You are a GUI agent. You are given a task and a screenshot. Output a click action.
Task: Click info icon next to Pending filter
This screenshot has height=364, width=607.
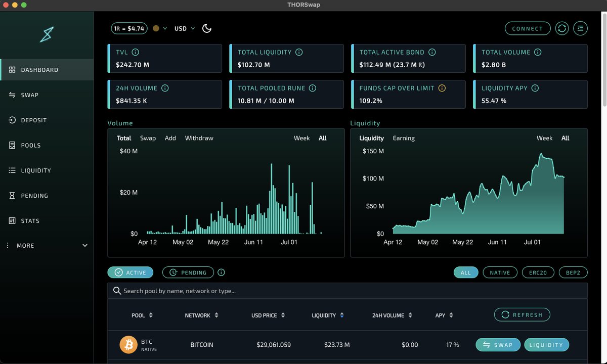tap(221, 272)
